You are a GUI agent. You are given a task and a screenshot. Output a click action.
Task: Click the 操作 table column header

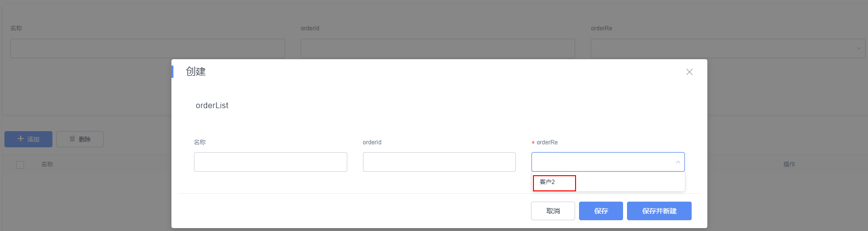click(789, 164)
